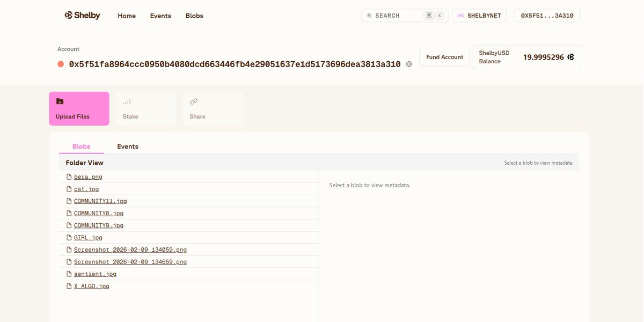The height and width of the screenshot is (322, 644).
Task: Click the file icon beside GIRL.jpg
Action: (x=69, y=237)
